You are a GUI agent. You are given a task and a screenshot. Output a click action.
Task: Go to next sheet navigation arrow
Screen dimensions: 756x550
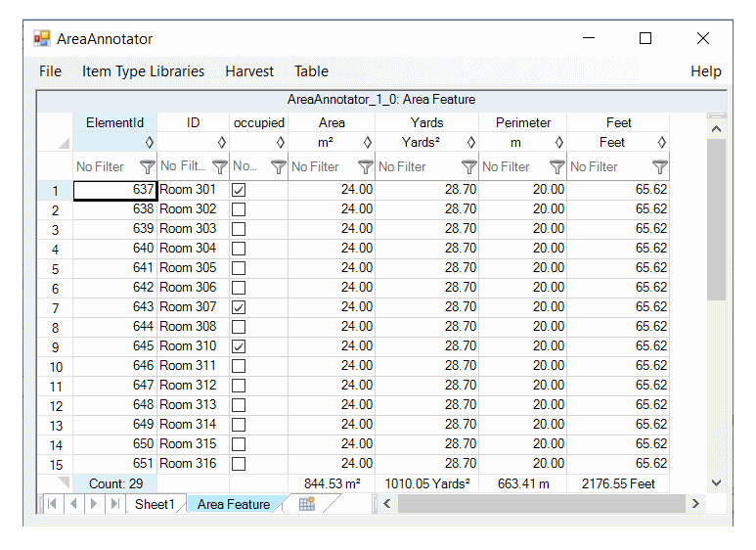point(94,504)
